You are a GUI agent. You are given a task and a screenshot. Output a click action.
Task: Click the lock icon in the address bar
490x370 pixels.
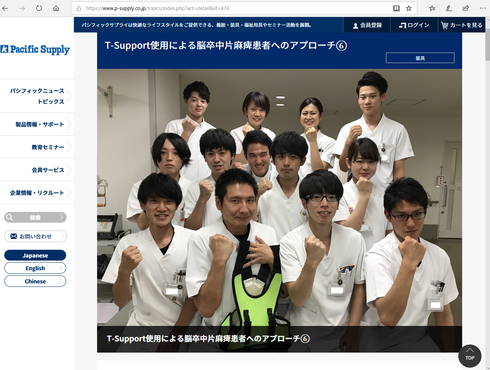(79, 8)
